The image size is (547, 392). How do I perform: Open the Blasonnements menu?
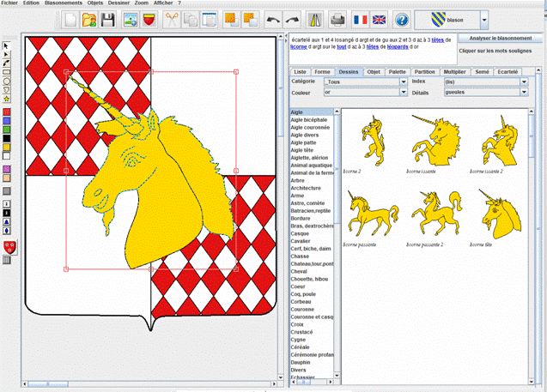click(x=63, y=3)
